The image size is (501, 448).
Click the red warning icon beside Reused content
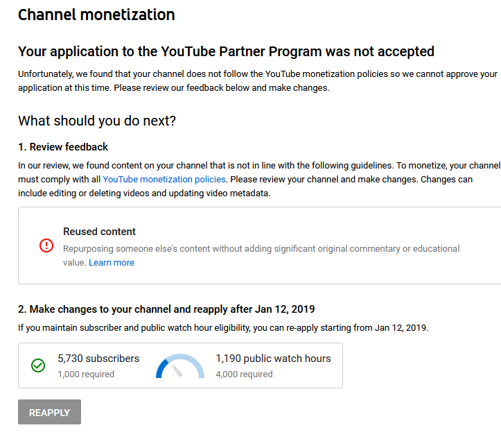[x=46, y=245]
